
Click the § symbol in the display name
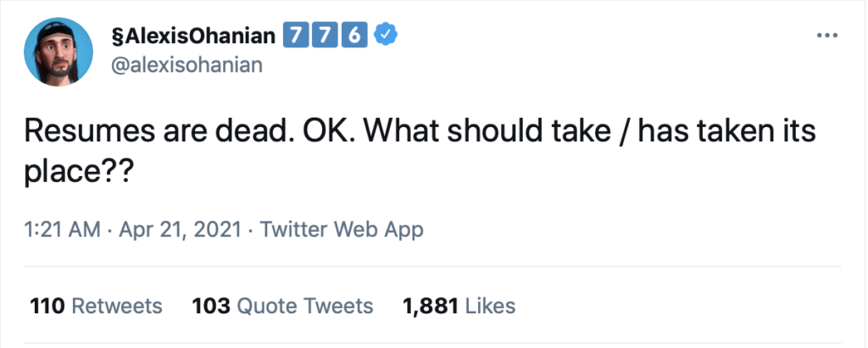click(117, 36)
